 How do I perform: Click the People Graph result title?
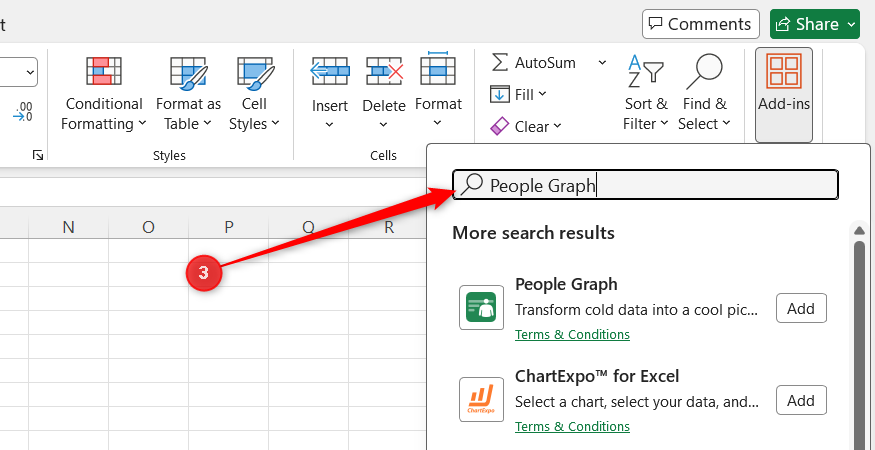click(x=566, y=284)
